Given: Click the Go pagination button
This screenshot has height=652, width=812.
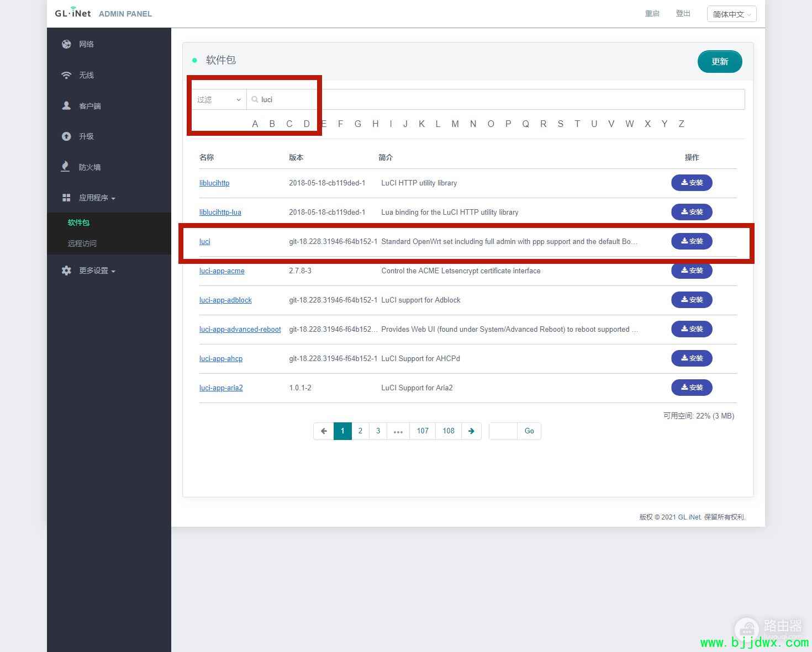Looking at the screenshot, I should pos(529,431).
